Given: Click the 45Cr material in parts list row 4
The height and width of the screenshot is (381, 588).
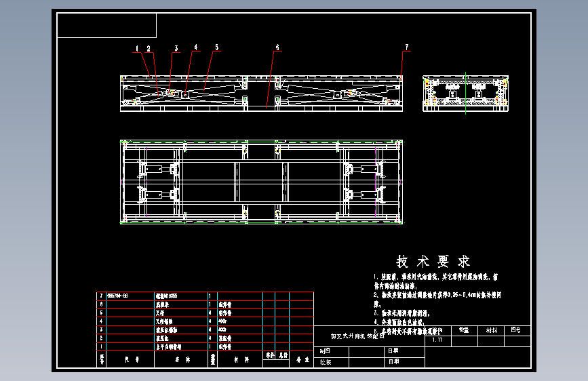Looking at the screenshot, I should 222,321.
